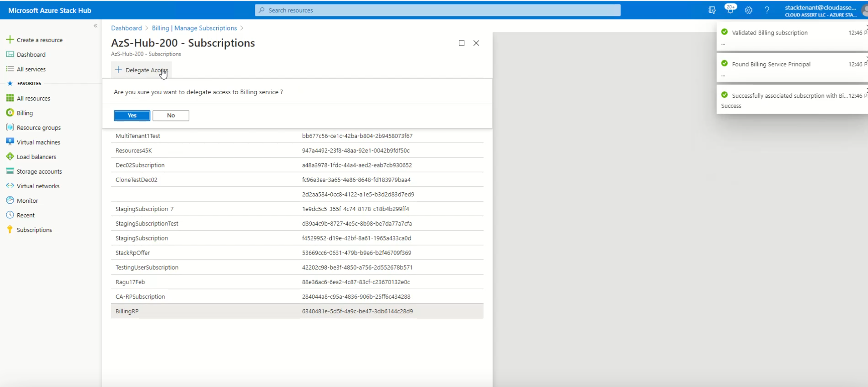This screenshot has height=387, width=868.
Task: Close the Subscriptions blade with X
Action: click(476, 43)
